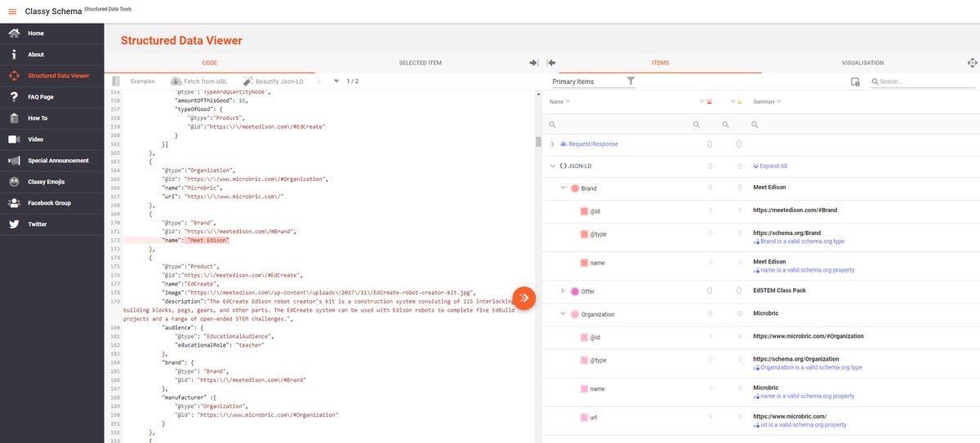980x443 pixels.
Task: Click the url property row under Organization
Action: [x=761, y=420]
